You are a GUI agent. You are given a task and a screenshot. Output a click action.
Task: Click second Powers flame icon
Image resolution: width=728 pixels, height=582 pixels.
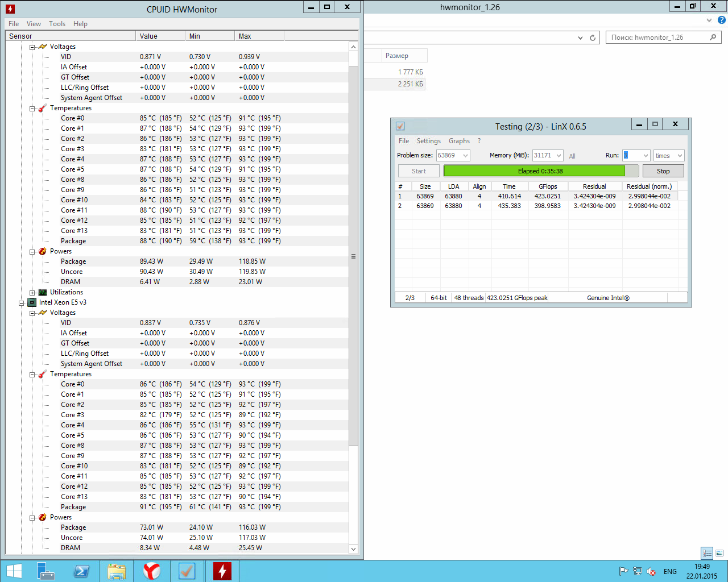43,517
